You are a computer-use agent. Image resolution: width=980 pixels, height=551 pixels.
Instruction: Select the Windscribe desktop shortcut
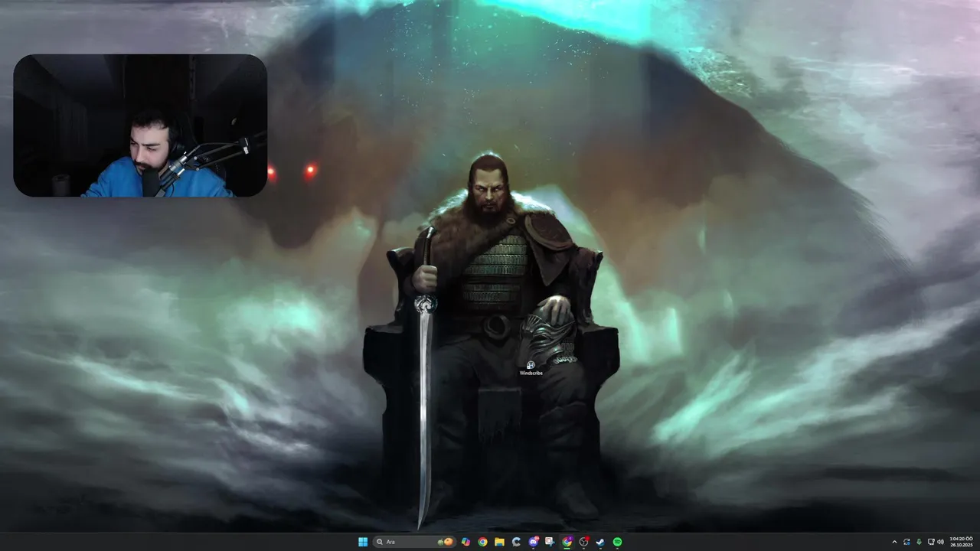(531, 368)
